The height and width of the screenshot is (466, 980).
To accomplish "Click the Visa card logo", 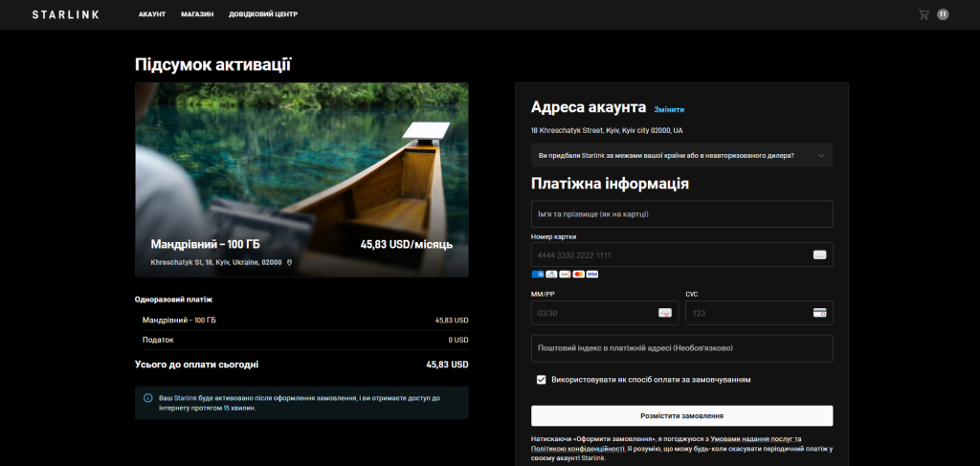I will (592, 275).
